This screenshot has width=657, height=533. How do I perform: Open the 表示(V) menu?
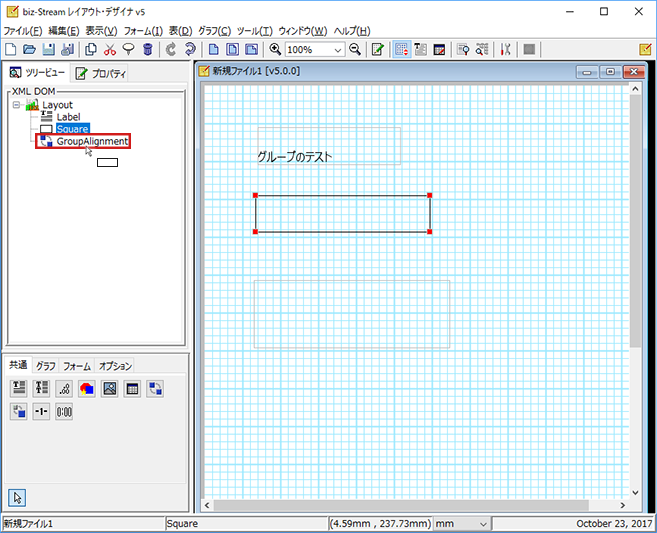pos(101,31)
